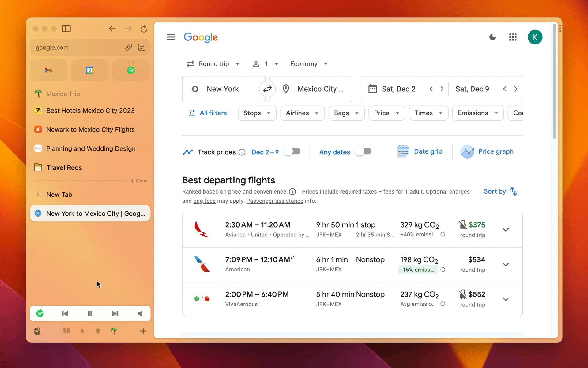Toggle the browser sidebar panel icon

coord(66,29)
